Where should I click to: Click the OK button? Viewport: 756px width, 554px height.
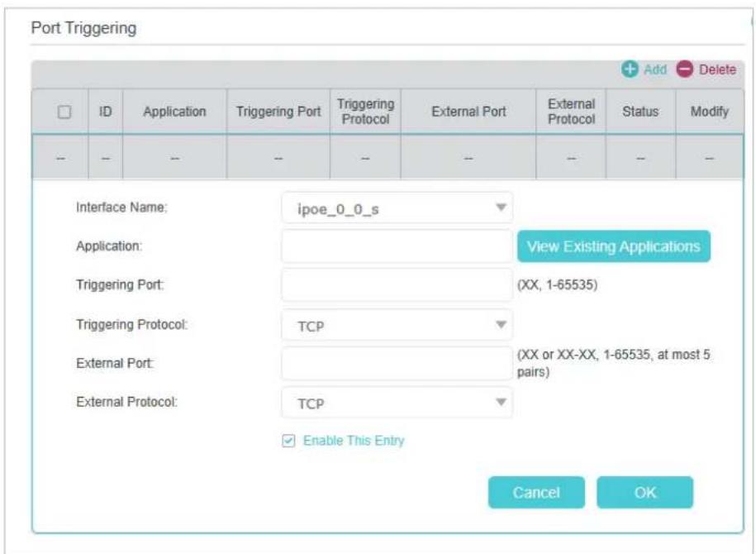click(644, 492)
